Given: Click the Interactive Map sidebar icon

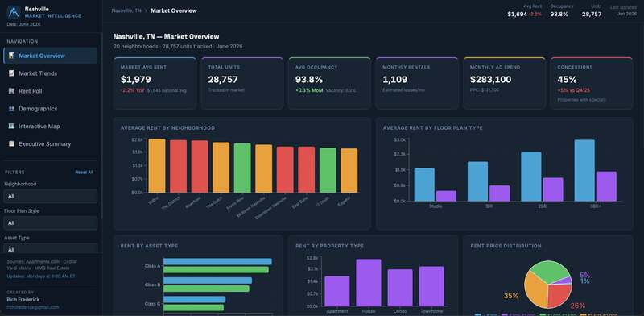Looking at the screenshot, I should (x=11, y=127).
